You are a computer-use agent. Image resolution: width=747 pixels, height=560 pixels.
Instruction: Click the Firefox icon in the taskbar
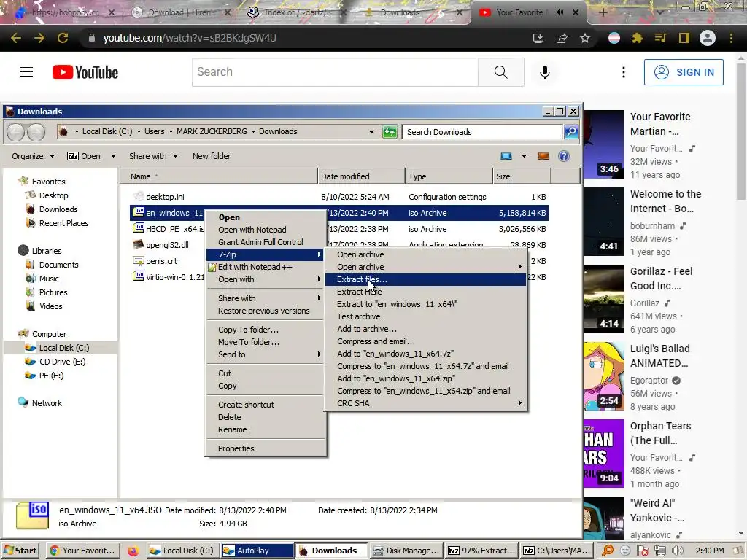(133, 551)
